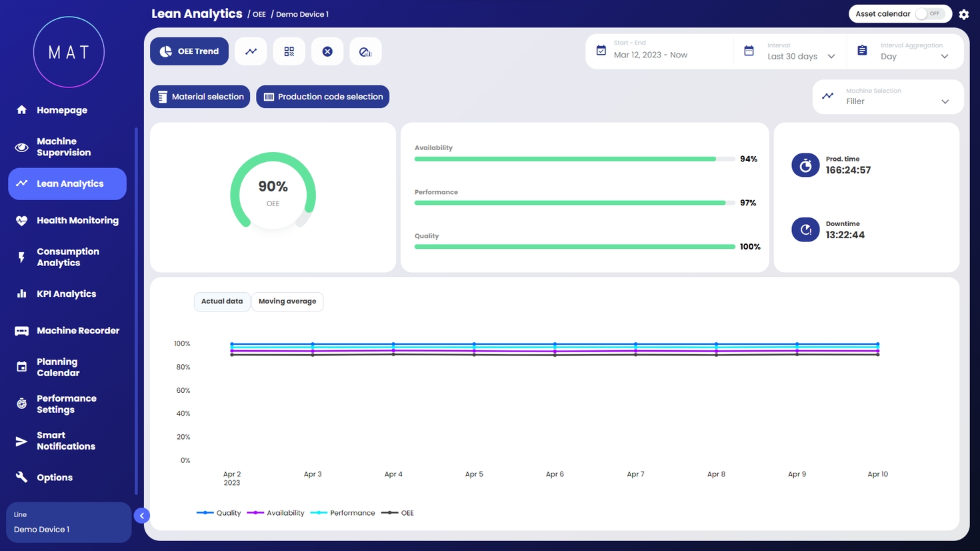Click the circled X icon in toolbar
This screenshot has height=551, width=980.
click(x=327, y=51)
